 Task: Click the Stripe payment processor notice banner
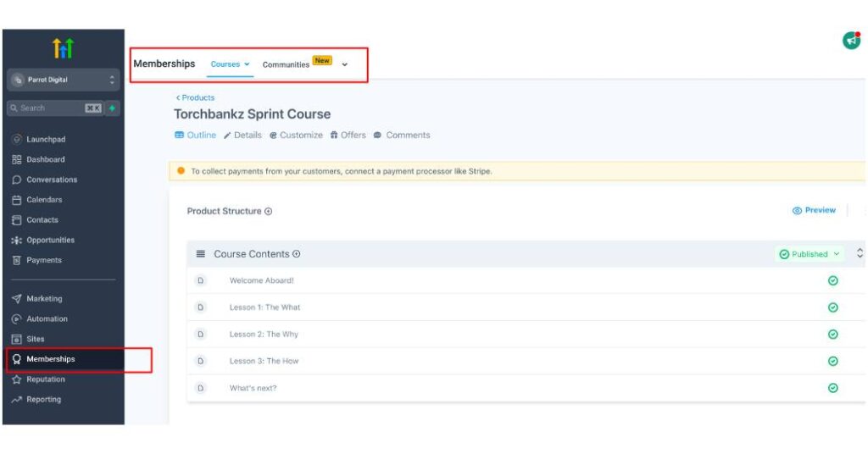517,171
